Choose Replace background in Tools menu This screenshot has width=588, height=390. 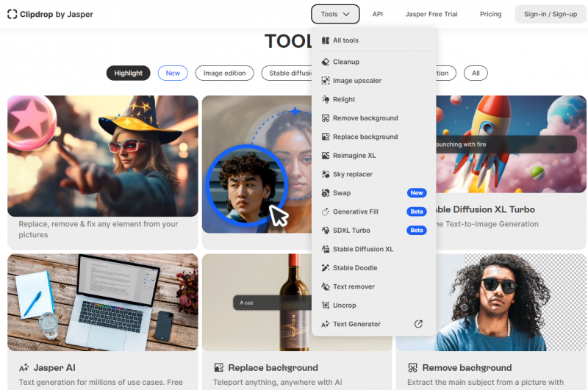click(373, 137)
